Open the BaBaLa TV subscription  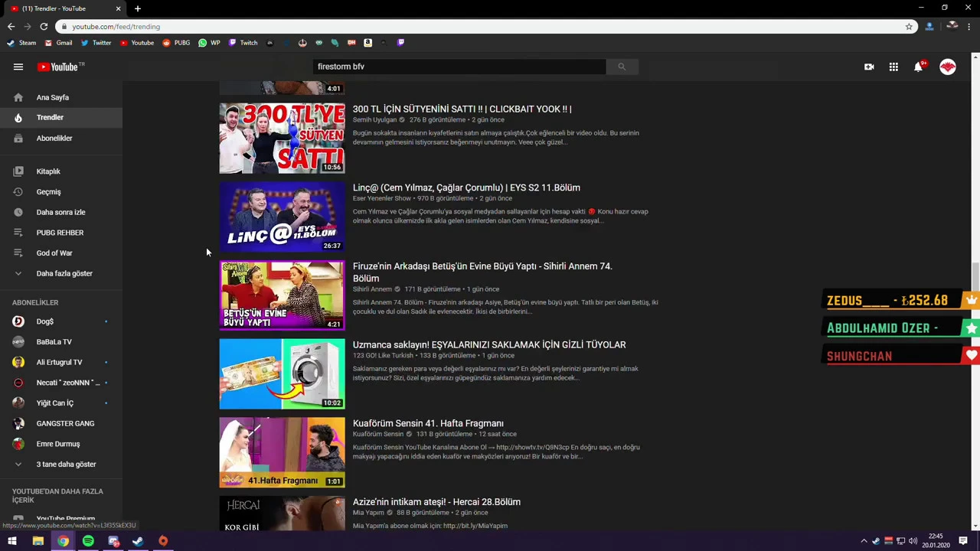(61, 341)
